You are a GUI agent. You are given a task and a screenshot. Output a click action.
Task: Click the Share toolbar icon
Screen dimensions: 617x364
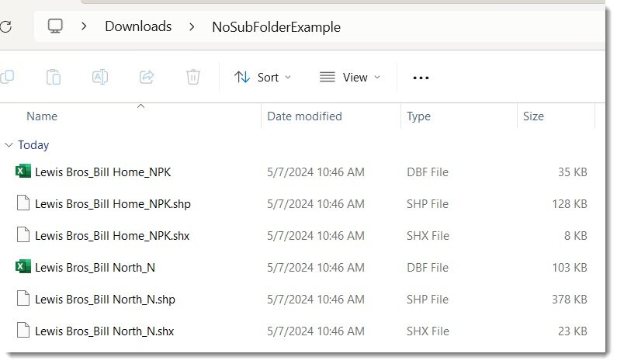click(x=146, y=77)
